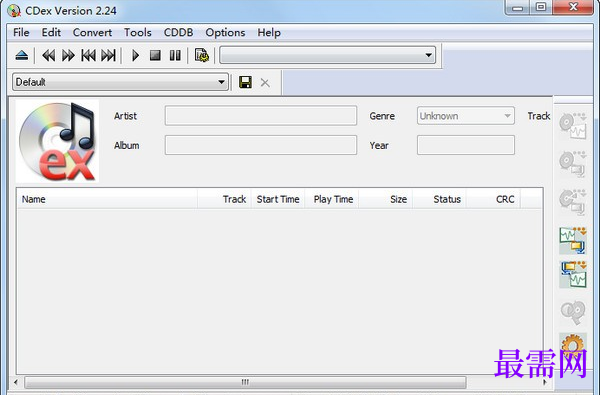Pause playback with the pause button

click(175, 55)
